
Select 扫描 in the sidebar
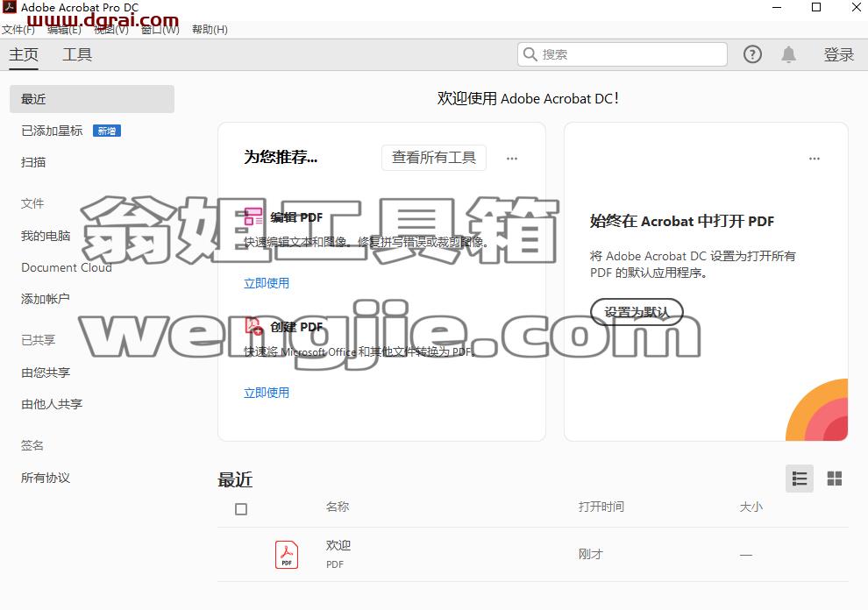click(x=33, y=162)
